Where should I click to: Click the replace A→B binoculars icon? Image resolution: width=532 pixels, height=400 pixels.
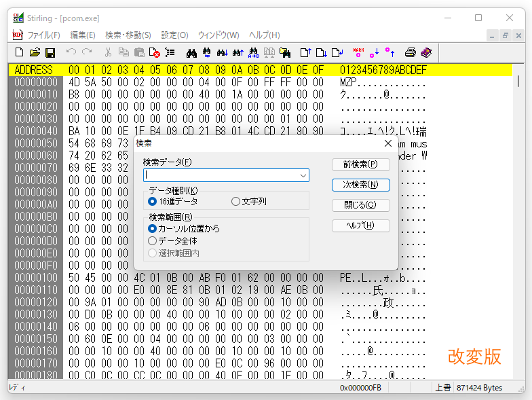pyautogui.click(x=254, y=53)
